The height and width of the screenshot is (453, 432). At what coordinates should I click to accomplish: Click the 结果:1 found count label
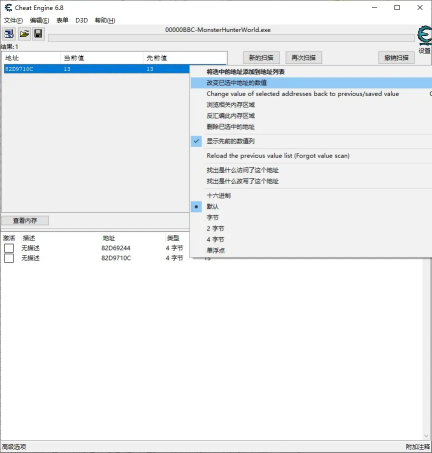9,47
